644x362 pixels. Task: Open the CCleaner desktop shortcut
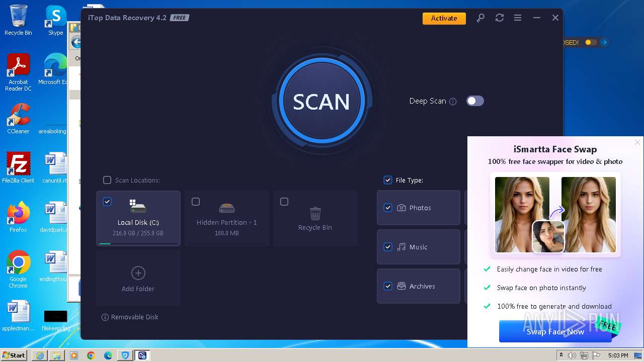(x=18, y=119)
